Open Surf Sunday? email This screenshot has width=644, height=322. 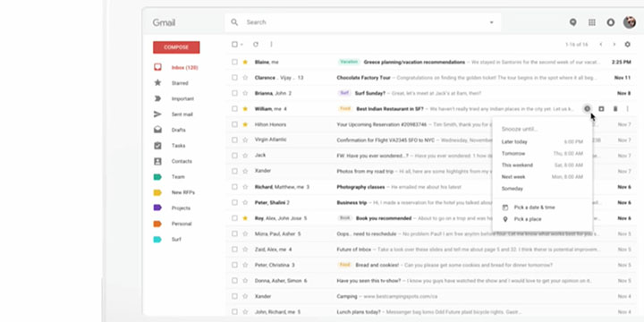(370, 93)
